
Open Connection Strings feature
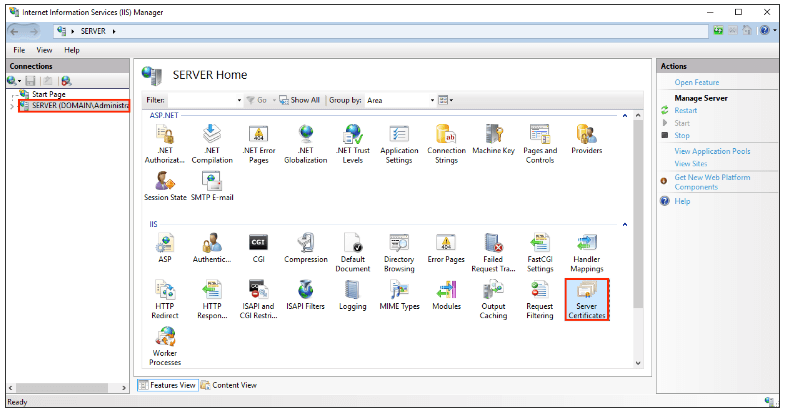pyautogui.click(x=446, y=145)
